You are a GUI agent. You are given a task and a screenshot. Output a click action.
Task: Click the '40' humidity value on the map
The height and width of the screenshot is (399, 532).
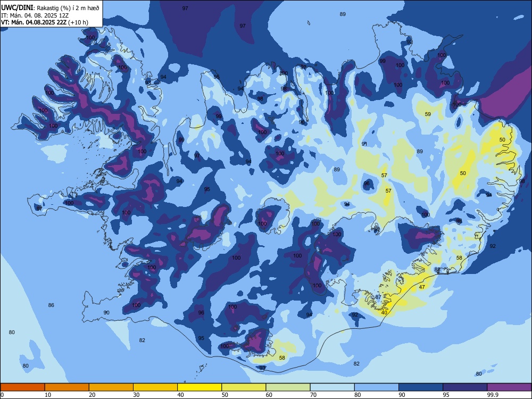384,312
